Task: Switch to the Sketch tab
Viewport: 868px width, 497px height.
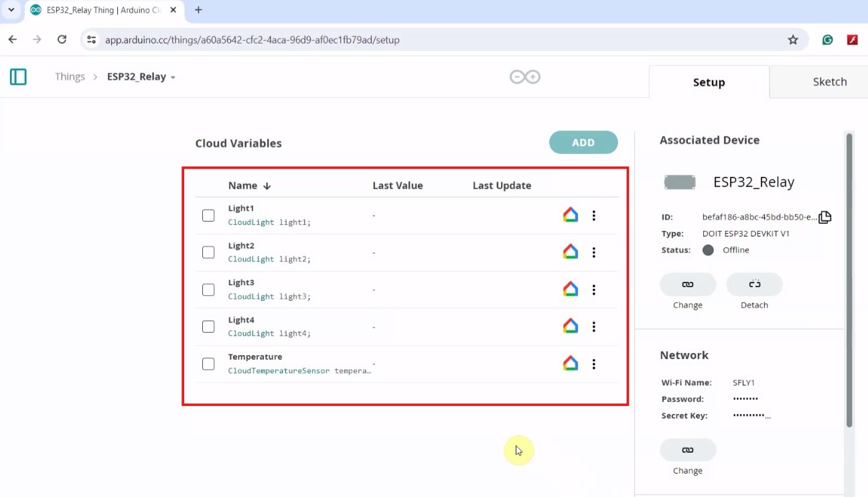Action: coord(829,82)
